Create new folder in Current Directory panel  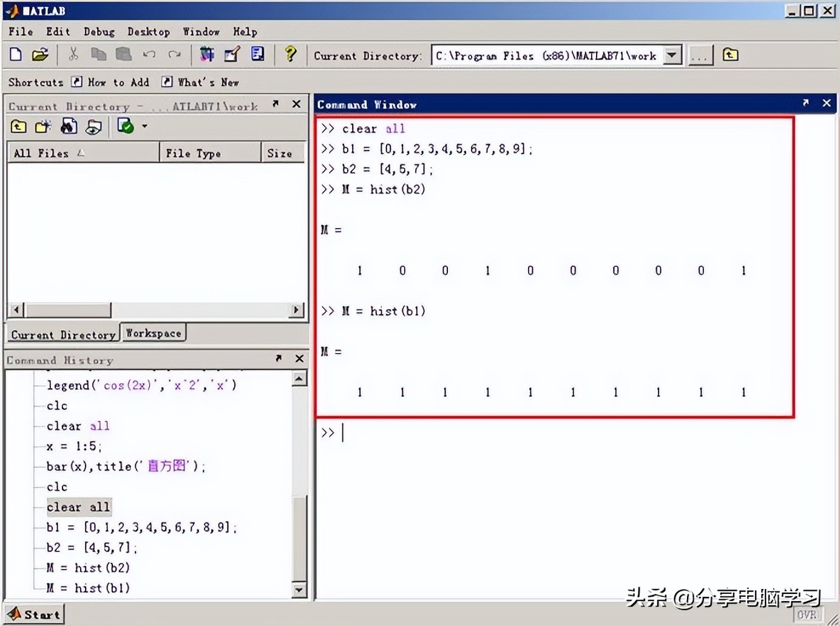coord(43,126)
